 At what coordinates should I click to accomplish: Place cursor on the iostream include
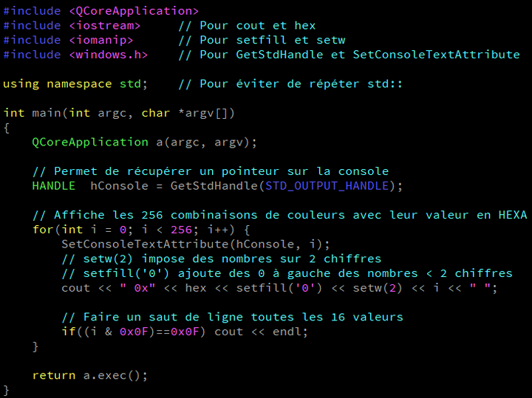coord(105,26)
